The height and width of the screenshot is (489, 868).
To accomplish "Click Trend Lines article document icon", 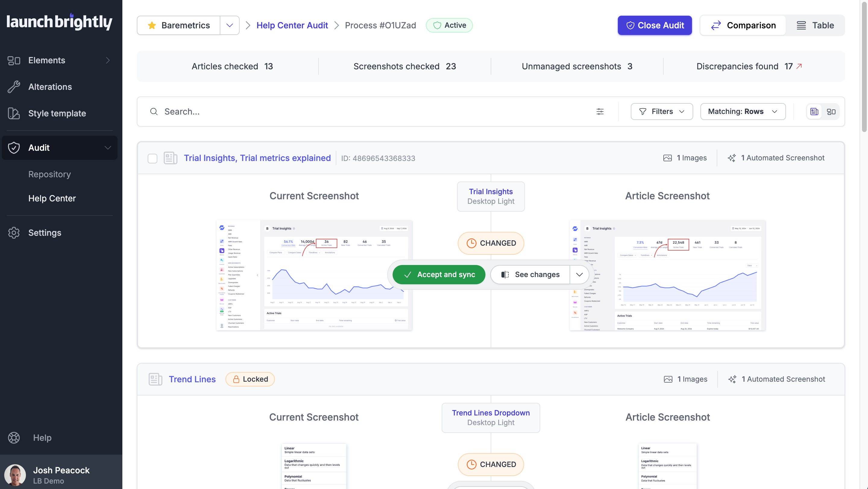I will (x=155, y=379).
